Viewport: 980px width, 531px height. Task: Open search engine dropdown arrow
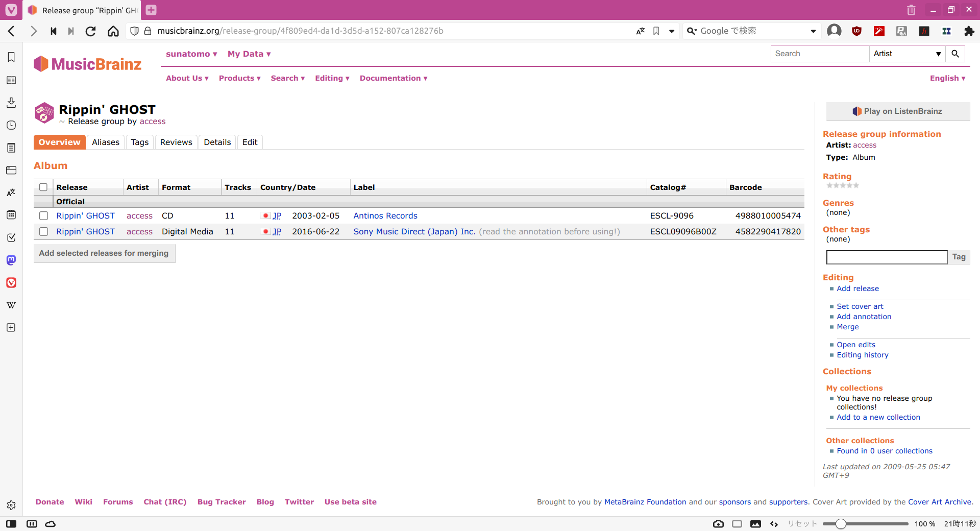click(813, 31)
